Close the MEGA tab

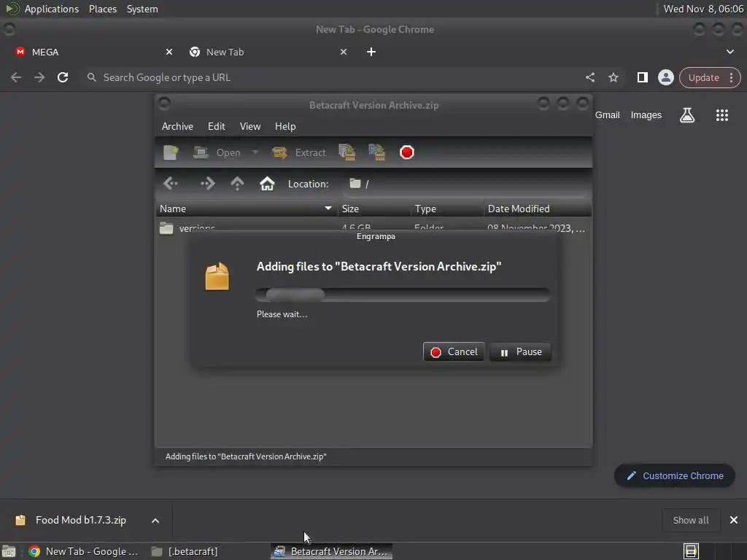tap(169, 52)
